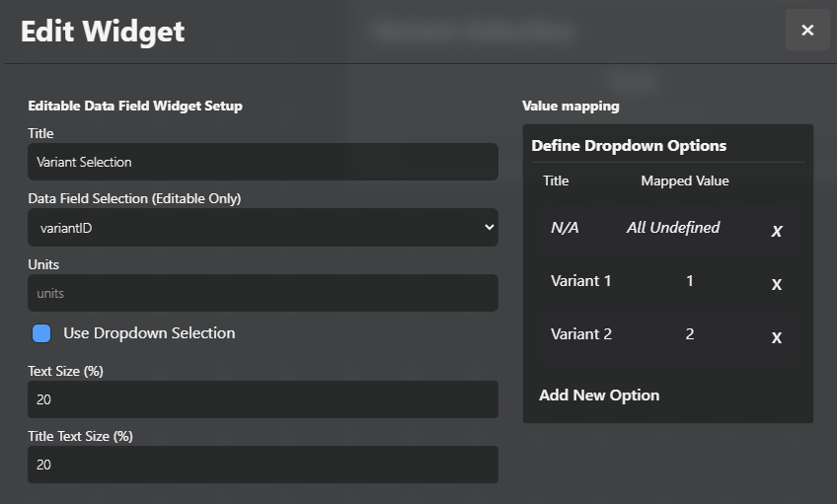Screen dimensions: 837x504
Task: Select the N/A option title
Action: coord(565,228)
